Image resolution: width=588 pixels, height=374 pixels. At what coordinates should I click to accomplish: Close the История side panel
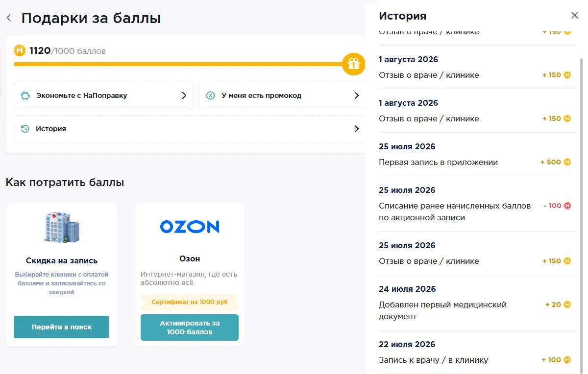pyautogui.click(x=575, y=15)
